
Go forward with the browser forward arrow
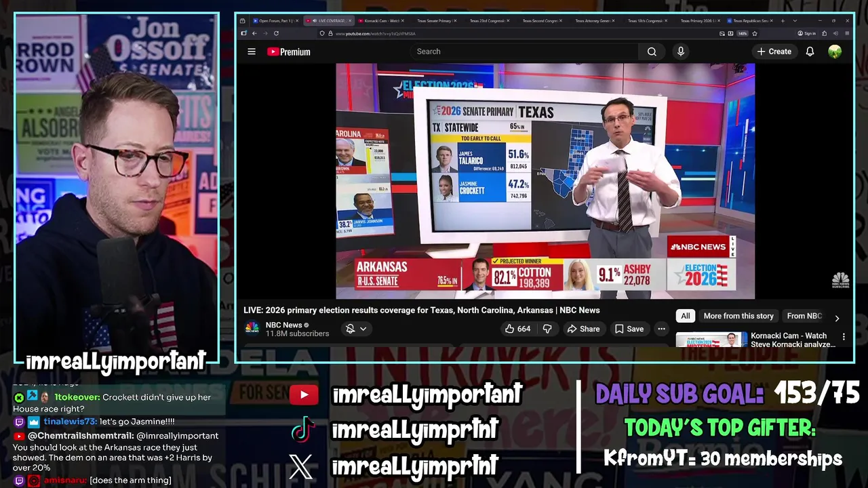[x=265, y=33]
